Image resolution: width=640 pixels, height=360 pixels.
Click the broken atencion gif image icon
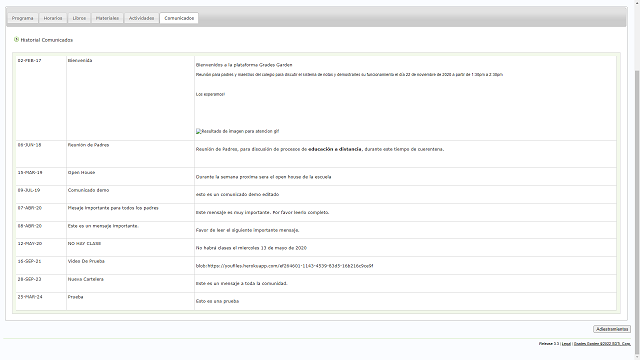click(198, 131)
